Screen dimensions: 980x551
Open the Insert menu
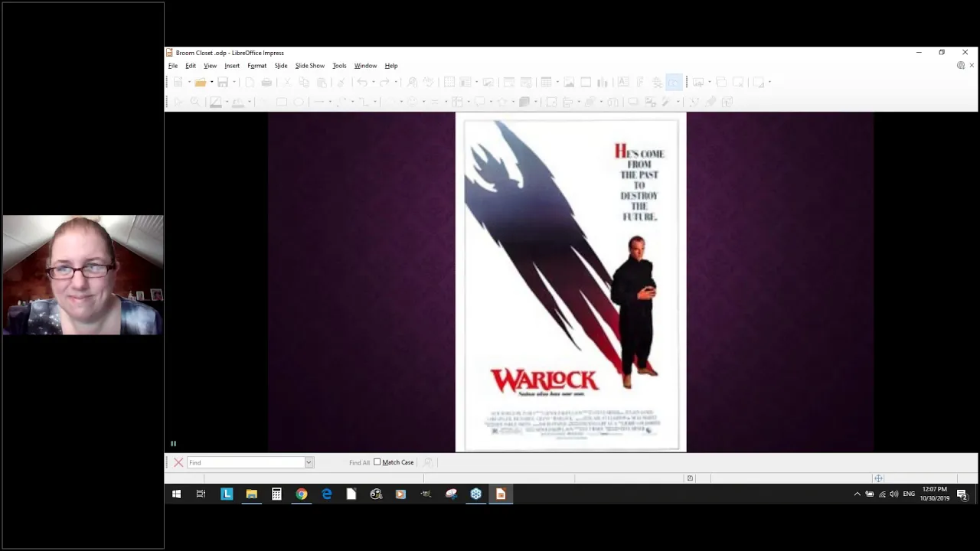pos(232,66)
